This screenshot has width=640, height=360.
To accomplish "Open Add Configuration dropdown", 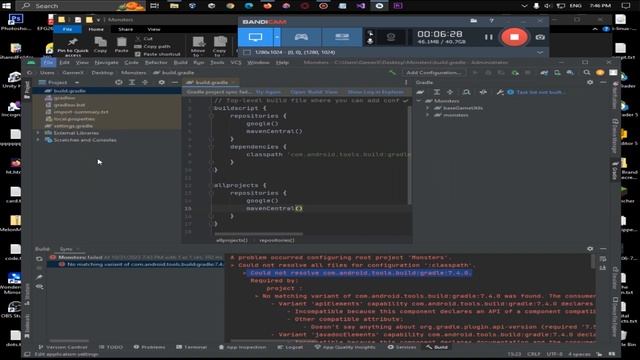I will [434, 73].
